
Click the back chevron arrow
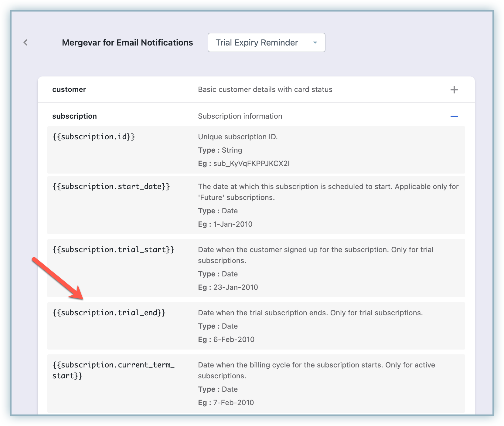26,42
